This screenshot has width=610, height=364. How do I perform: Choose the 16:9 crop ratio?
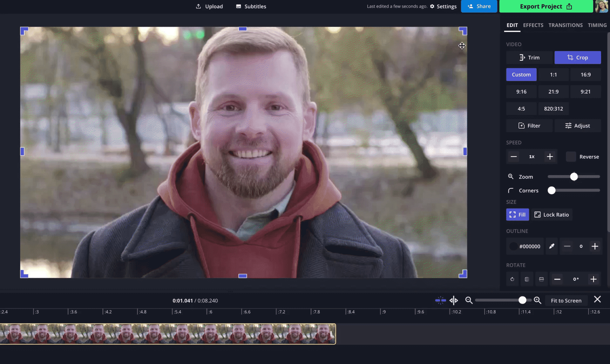click(x=586, y=75)
